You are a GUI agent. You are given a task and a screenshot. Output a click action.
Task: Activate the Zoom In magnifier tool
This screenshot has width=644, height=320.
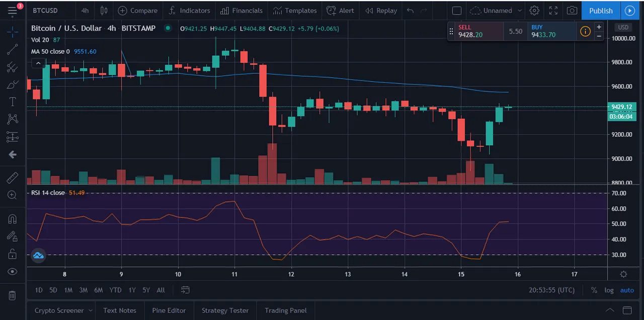[x=13, y=195]
